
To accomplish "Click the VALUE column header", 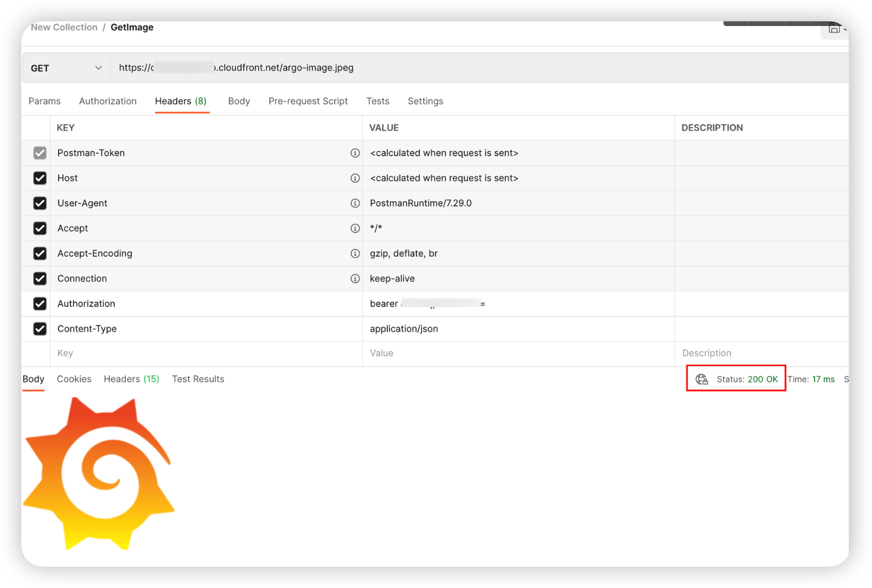I will pos(384,128).
